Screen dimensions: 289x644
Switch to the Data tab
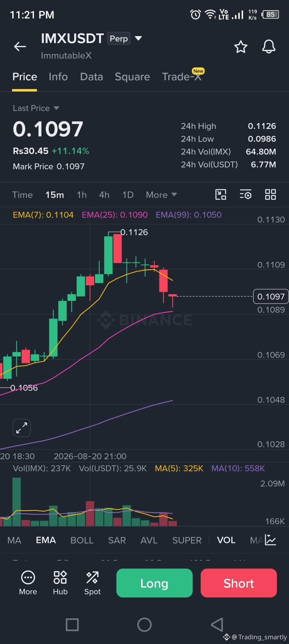click(x=92, y=77)
